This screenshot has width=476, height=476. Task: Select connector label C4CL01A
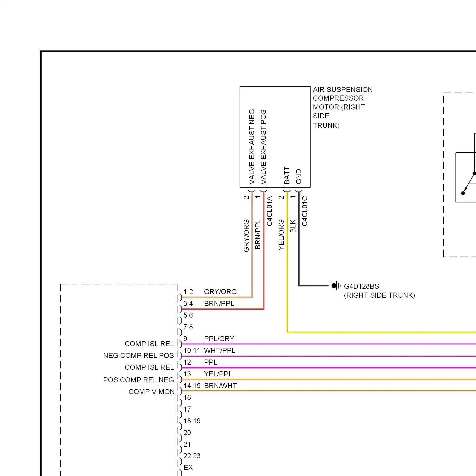(269, 211)
